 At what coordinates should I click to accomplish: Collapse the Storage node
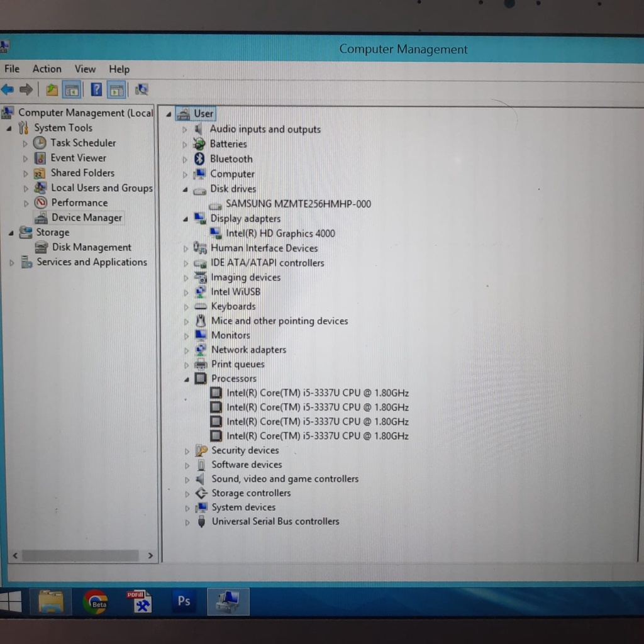click(11, 233)
